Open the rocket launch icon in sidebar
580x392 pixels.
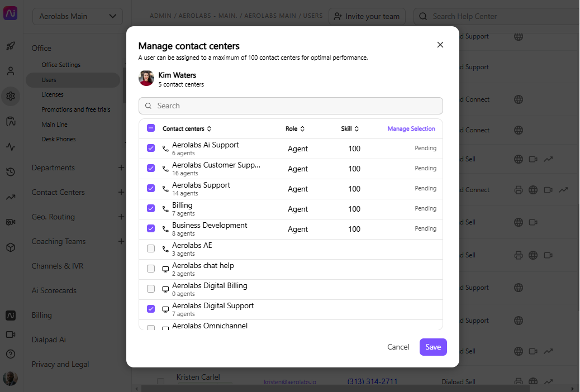pyautogui.click(x=11, y=46)
